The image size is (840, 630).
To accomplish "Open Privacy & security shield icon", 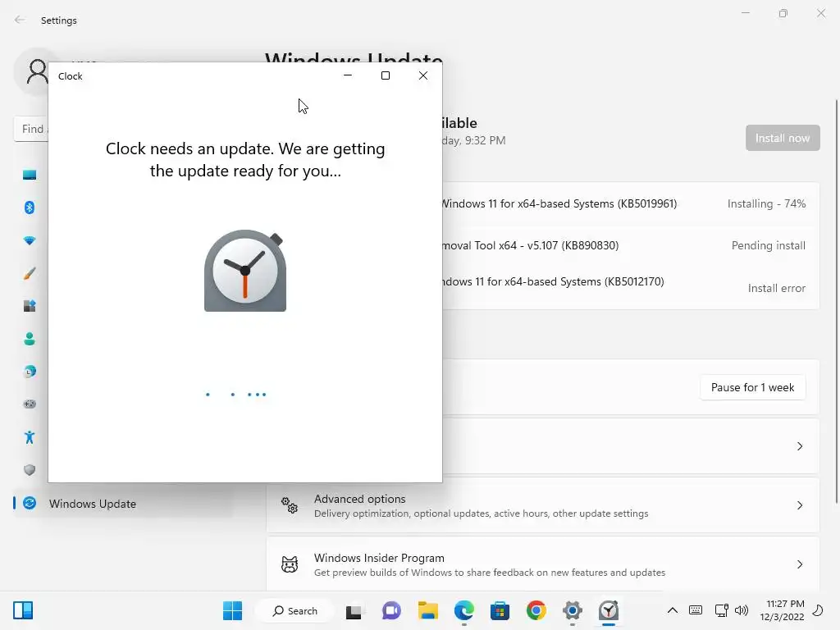I will tap(30, 470).
